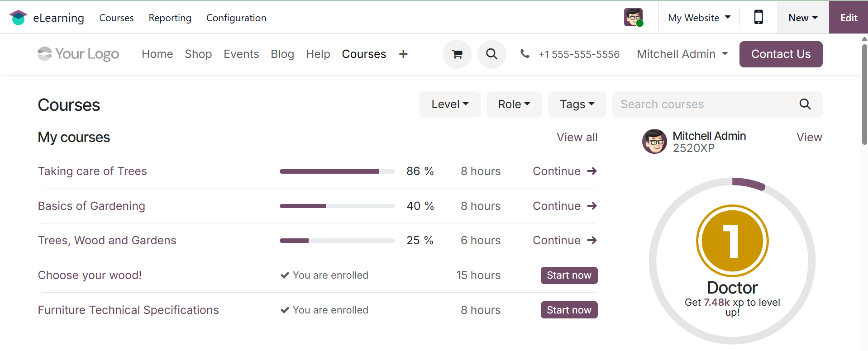
Task: Open the shopping cart icon
Action: tap(457, 54)
